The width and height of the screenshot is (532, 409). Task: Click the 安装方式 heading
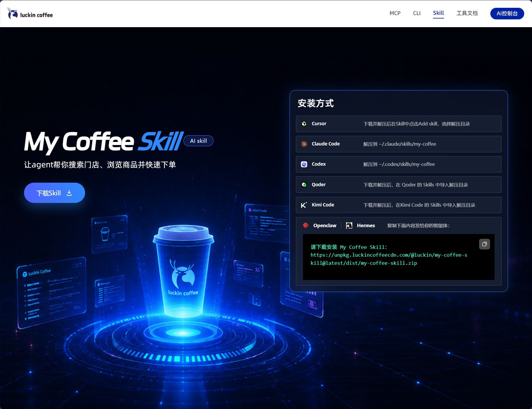coord(316,103)
